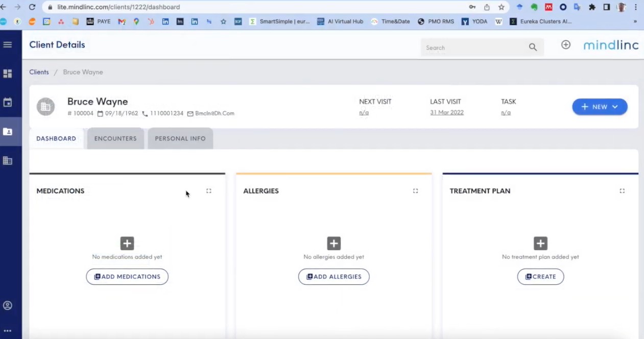Viewport: 644px width, 339px height.
Task: Open the user profile icon in sidebar
Action: point(8,305)
